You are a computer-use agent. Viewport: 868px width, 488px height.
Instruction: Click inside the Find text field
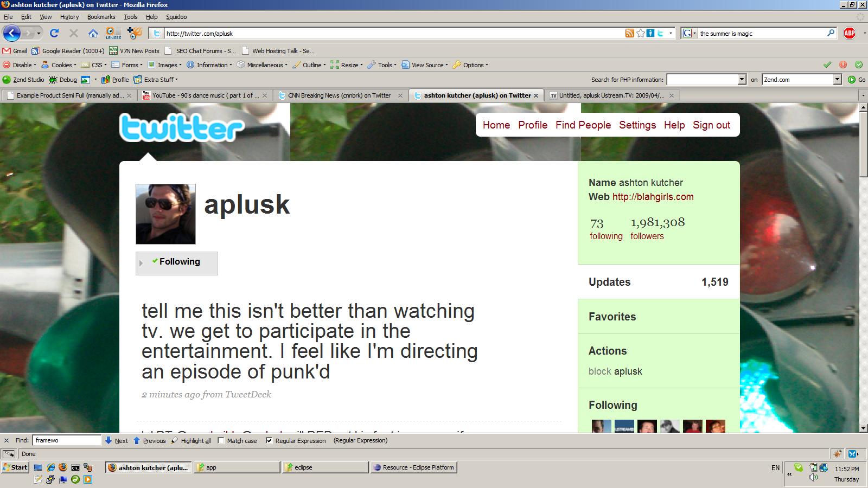[x=67, y=441]
